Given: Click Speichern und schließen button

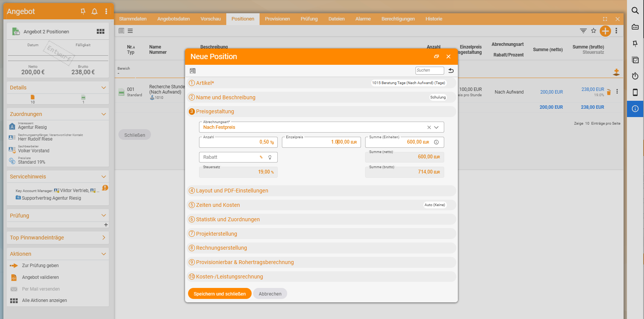Looking at the screenshot, I should 220,294.
